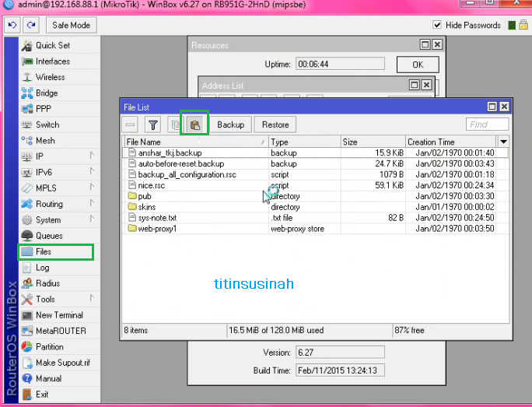Click the Queues icon in sidebar
532x407 pixels.
pyautogui.click(x=26, y=236)
